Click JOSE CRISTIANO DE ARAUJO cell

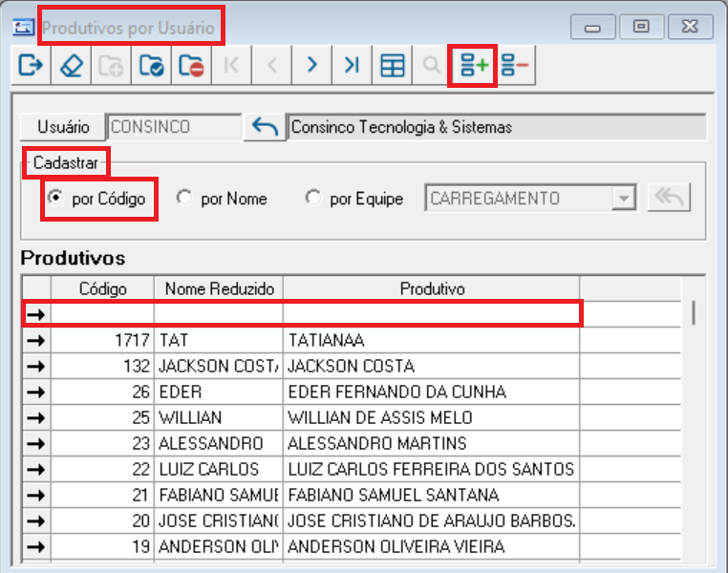[431, 521]
